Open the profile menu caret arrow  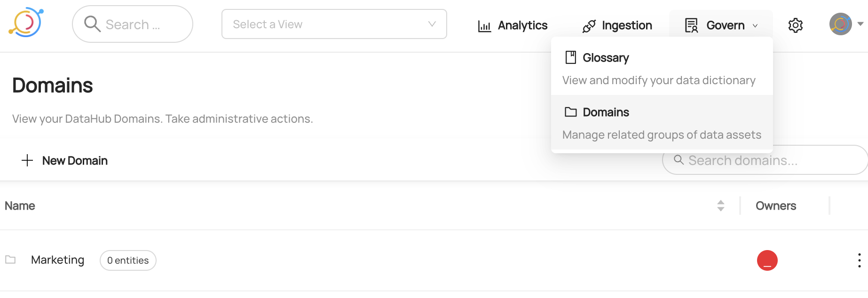pyautogui.click(x=860, y=24)
